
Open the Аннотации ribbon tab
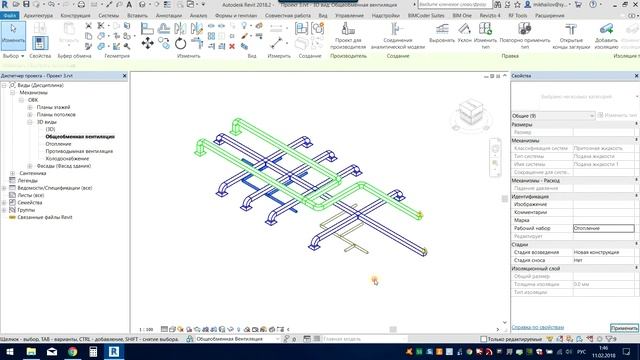pyautogui.click(x=169, y=16)
